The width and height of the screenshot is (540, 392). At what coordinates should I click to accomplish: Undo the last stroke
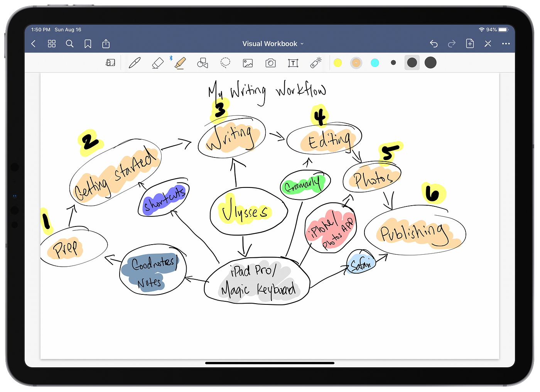coord(434,44)
